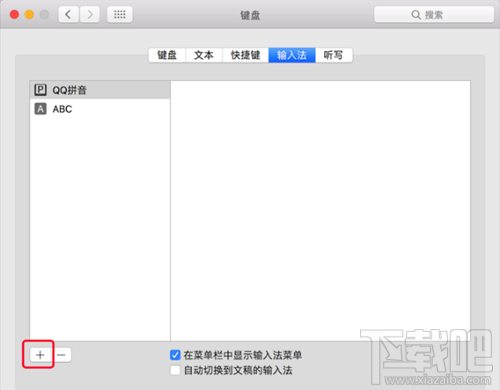Screen dimensions: 500x390
Task: Go forward with the right arrow button
Action: 89,14
